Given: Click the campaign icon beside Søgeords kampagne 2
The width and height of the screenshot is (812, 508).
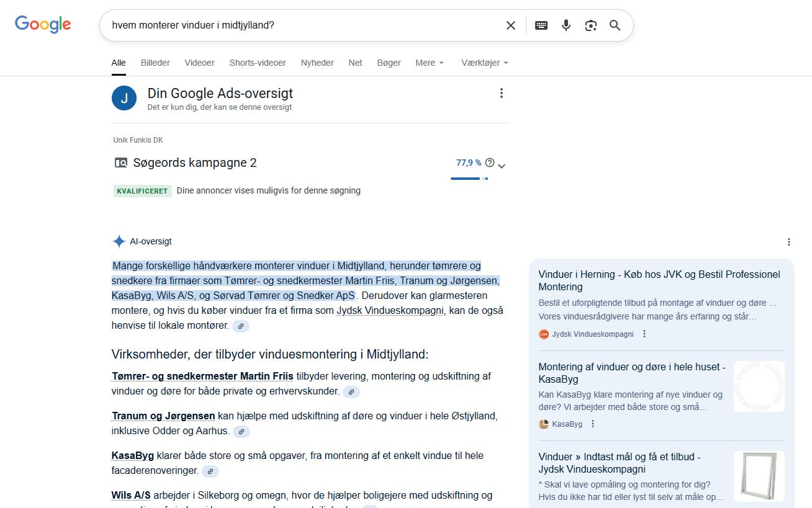Looking at the screenshot, I should 121,163.
